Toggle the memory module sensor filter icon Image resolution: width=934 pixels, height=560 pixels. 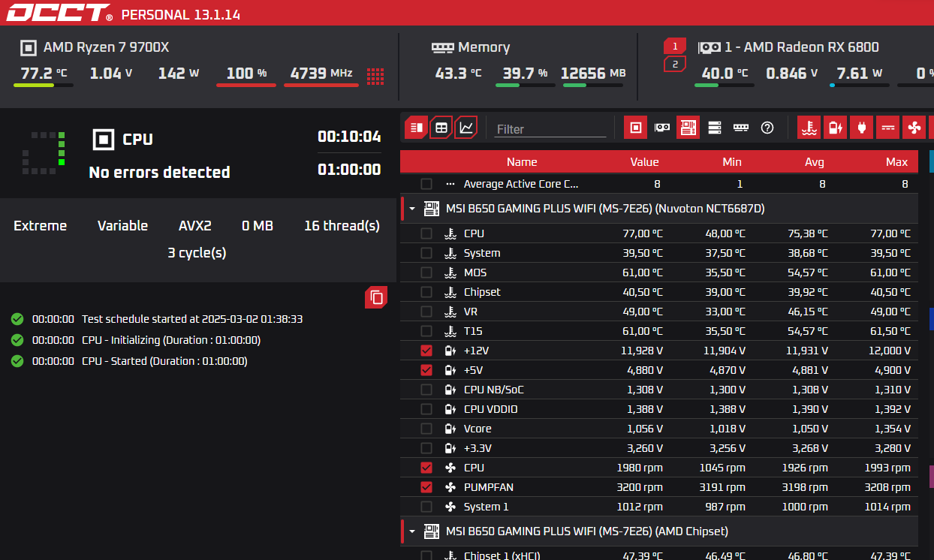click(741, 128)
